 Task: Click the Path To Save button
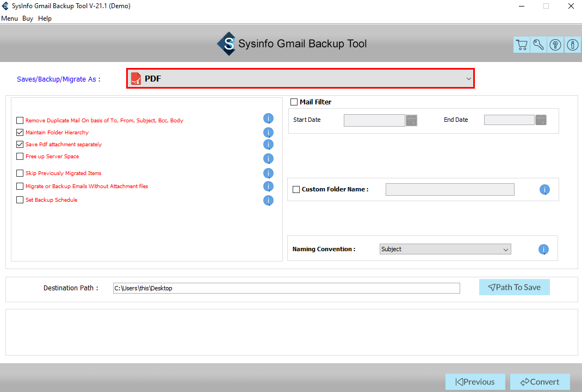(x=514, y=288)
